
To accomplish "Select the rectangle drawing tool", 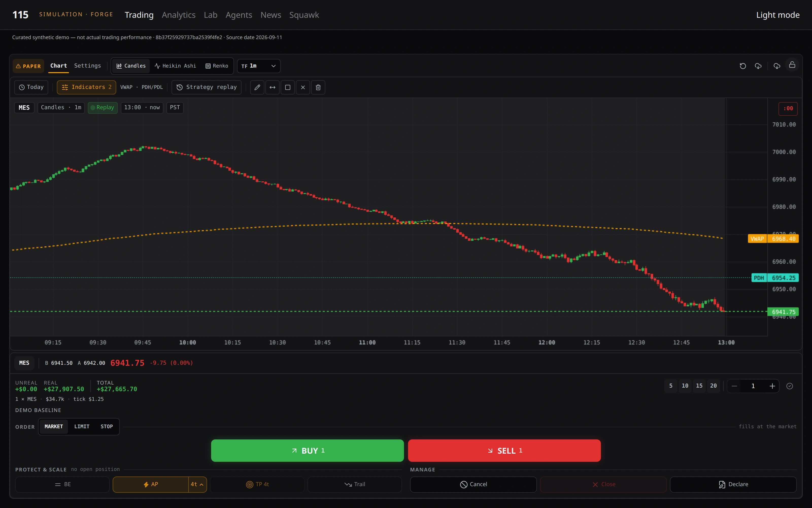I will point(287,87).
